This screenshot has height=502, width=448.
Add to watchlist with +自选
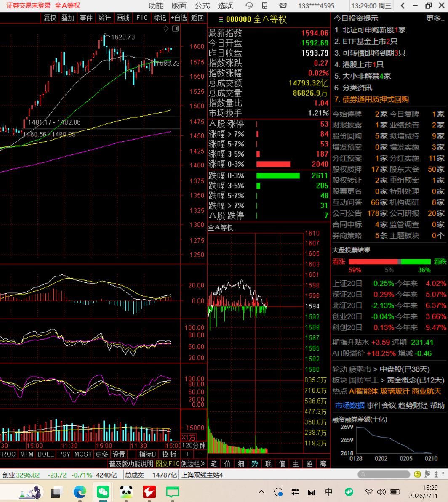coord(179,18)
